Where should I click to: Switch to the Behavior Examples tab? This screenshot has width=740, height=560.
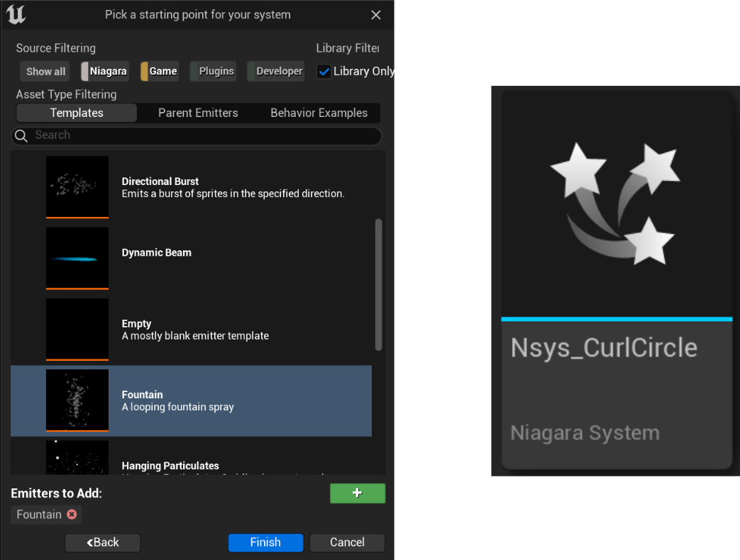[319, 113]
